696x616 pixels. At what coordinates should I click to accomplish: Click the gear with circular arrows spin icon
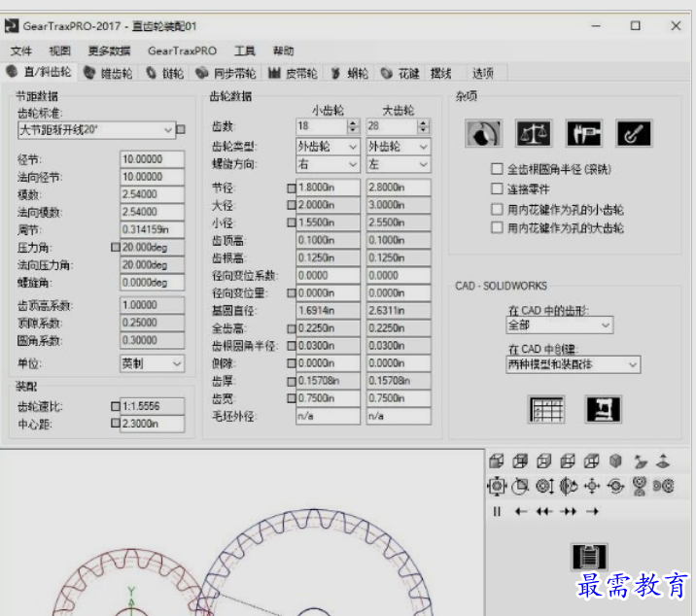615,487
